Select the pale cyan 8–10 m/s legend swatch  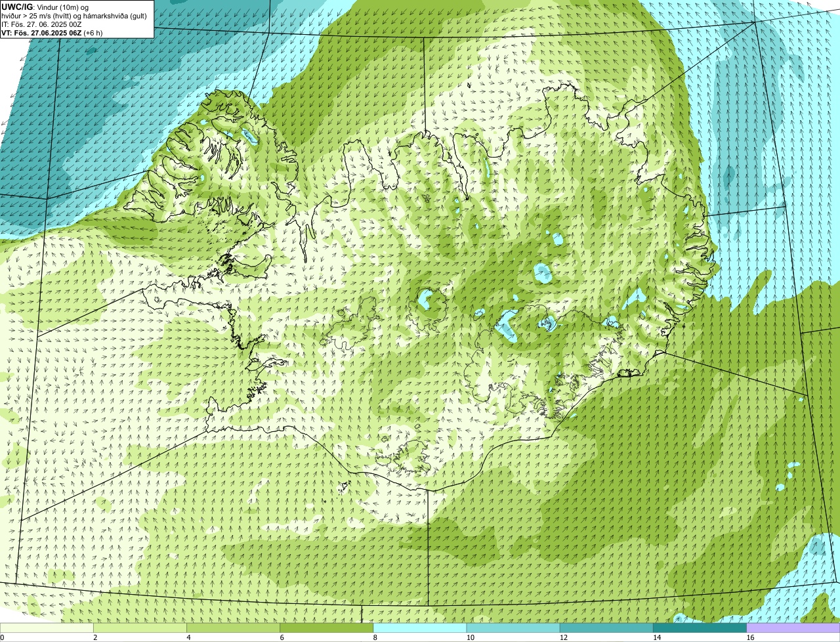[420, 628]
